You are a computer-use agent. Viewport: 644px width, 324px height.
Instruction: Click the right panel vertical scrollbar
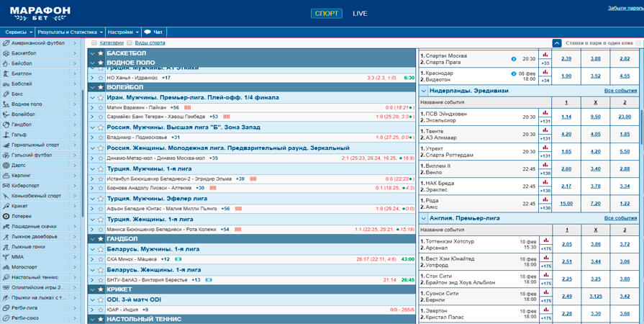point(641,126)
